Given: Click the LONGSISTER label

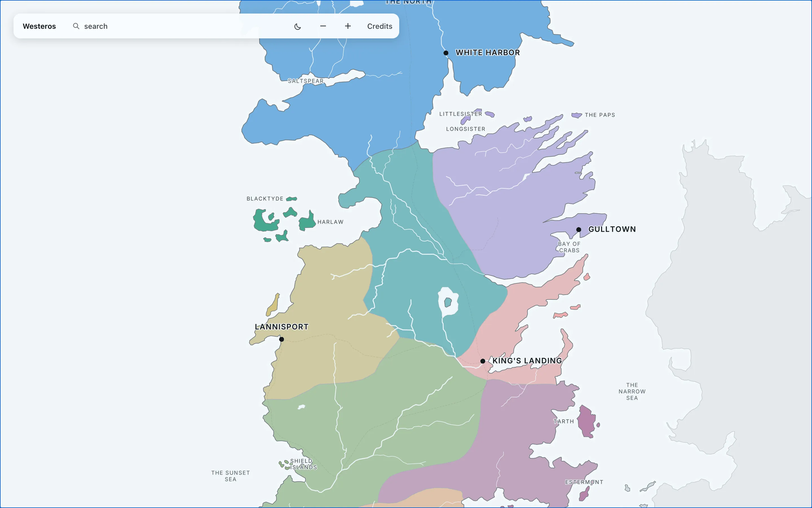Looking at the screenshot, I should coord(465,129).
